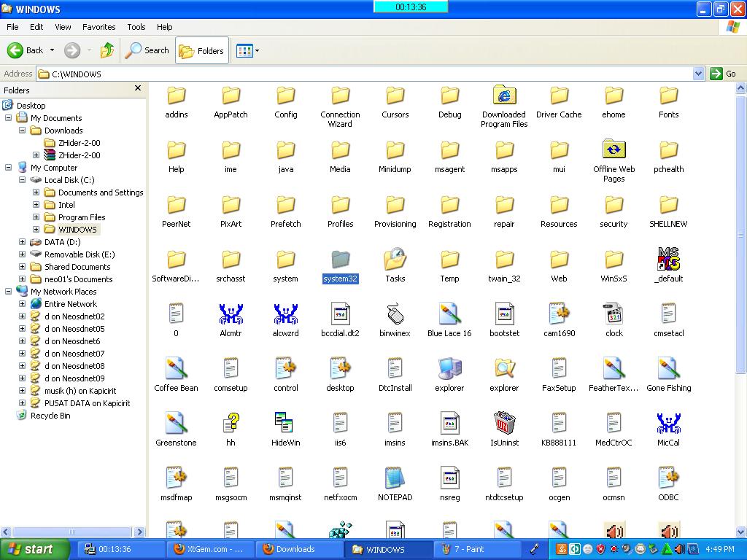Expand the Entire Network node

click(22, 304)
